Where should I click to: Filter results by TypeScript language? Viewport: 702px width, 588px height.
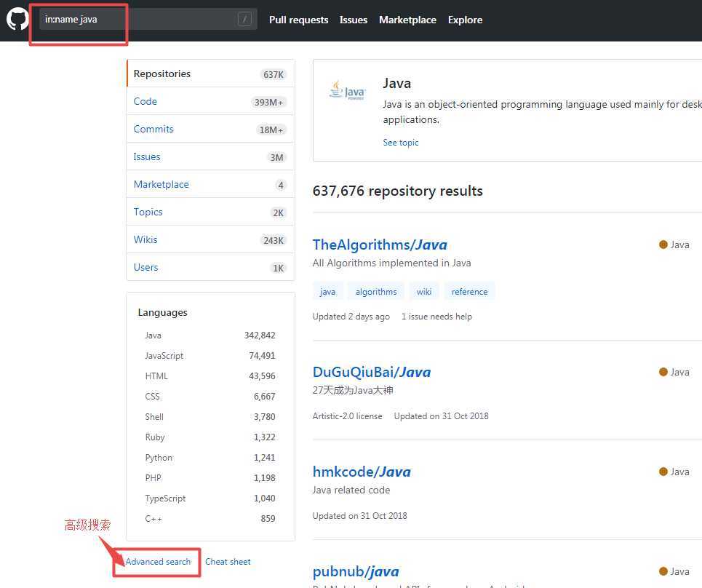pos(210,498)
